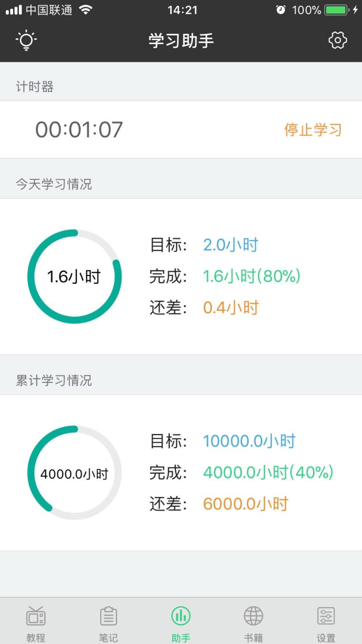This screenshot has width=362, height=644.
Task: Tap today's 1.6小时 progress ring
Action: click(x=75, y=276)
